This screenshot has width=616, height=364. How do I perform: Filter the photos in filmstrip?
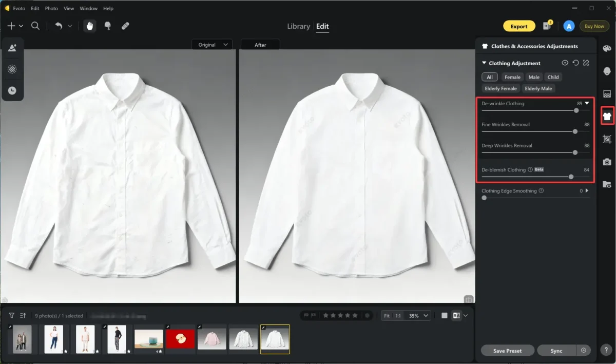pos(12,315)
